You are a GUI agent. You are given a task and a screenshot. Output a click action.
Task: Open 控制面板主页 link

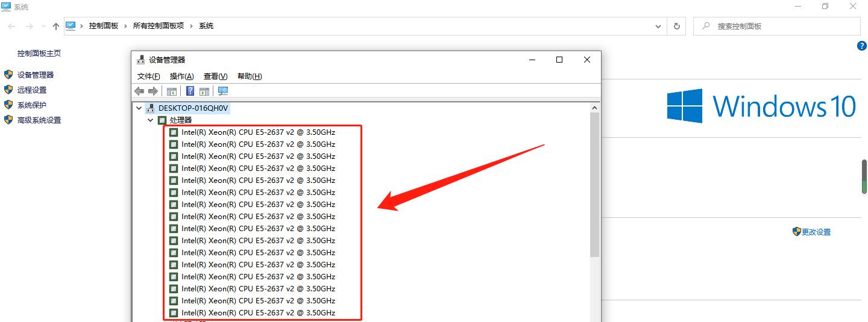click(39, 53)
